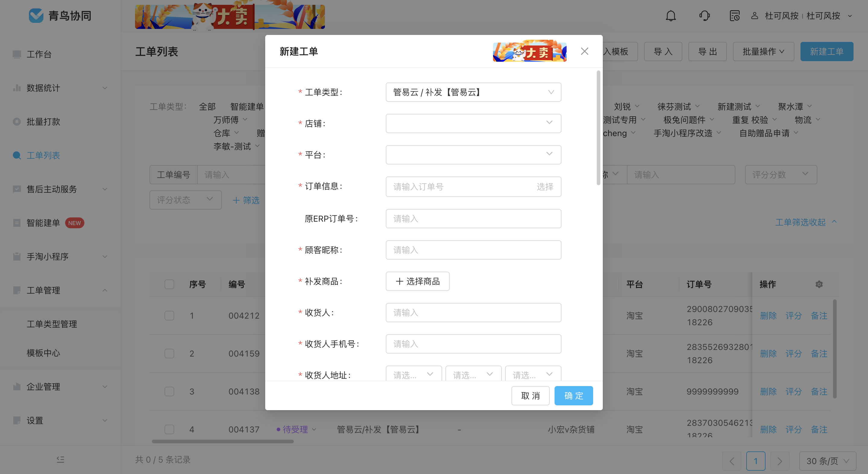
Task: Click the 确定 button in dialog
Action: coord(574,396)
